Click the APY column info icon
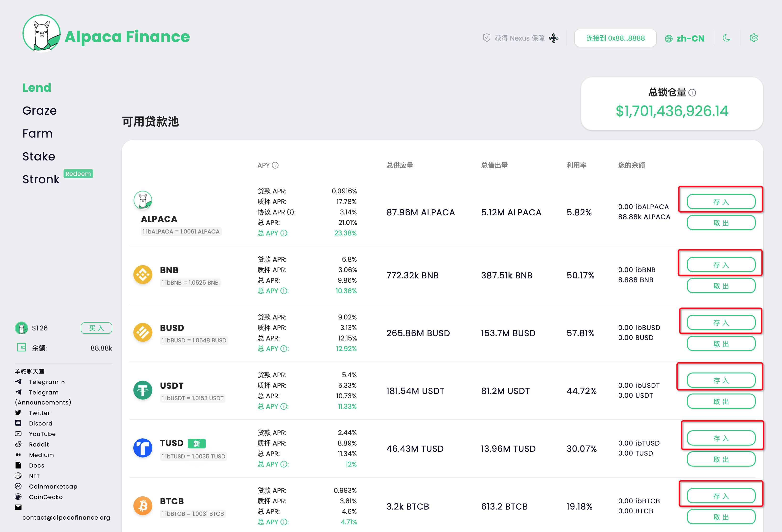This screenshot has width=782, height=532. click(x=275, y=165)
